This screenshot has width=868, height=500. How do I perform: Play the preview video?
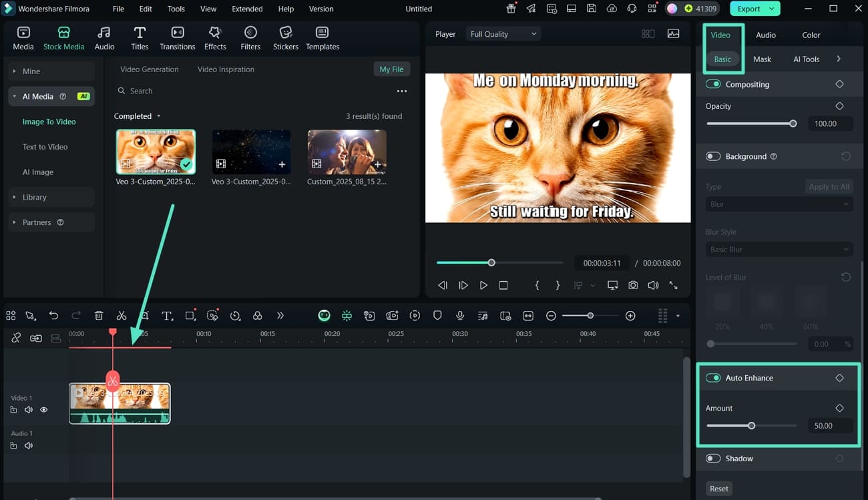483,285
